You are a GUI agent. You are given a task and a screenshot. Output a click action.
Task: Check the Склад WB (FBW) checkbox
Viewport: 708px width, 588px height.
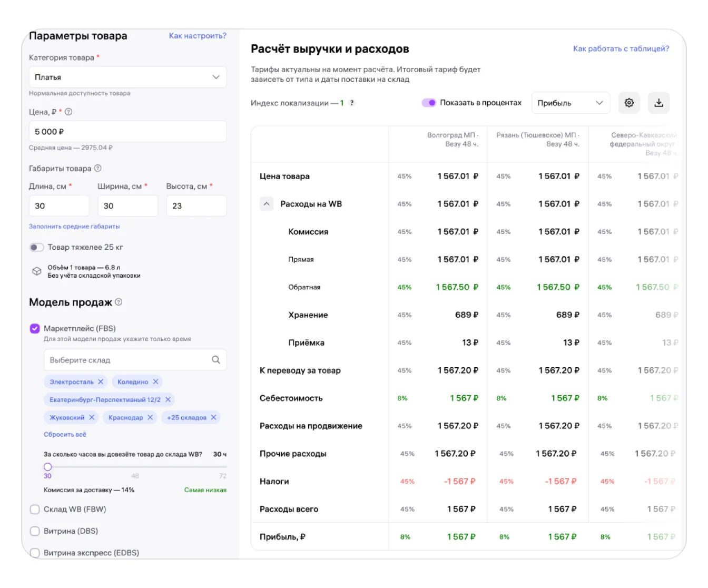point(35,509)
